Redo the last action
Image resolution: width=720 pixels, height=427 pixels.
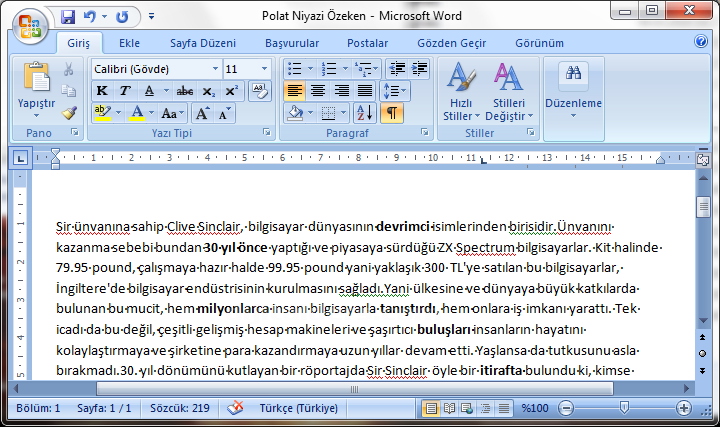point(122,17)
